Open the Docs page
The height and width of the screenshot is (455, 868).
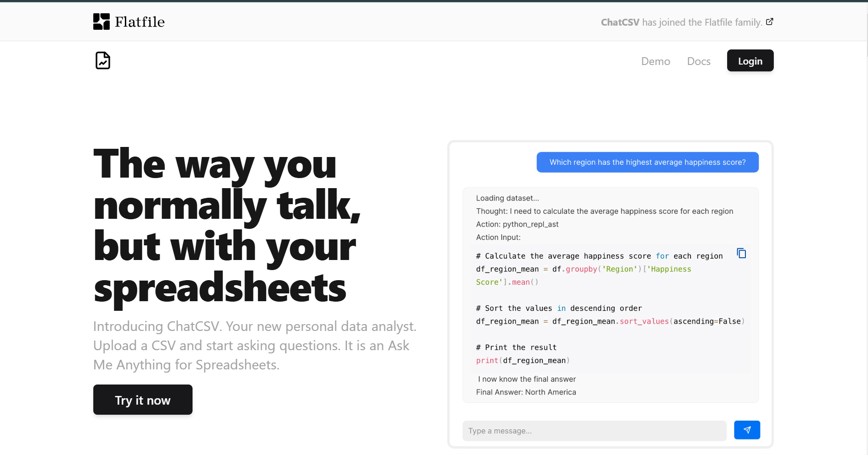pos(699,61)
